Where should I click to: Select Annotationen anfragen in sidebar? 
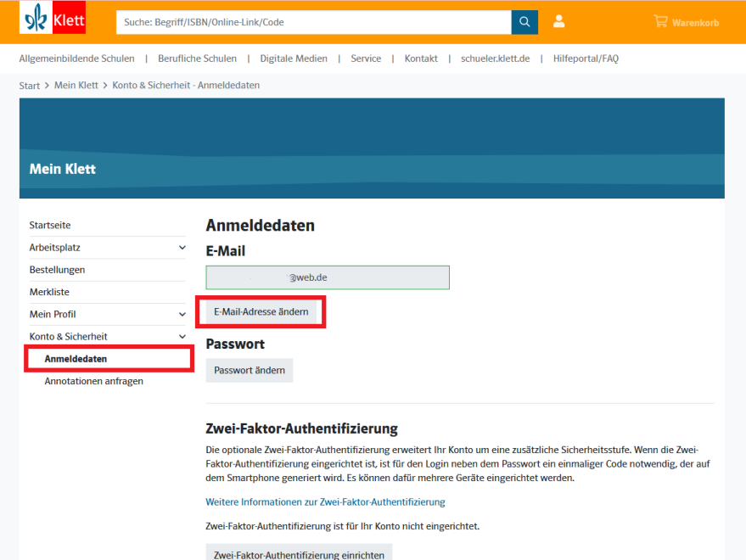[93, 382]
